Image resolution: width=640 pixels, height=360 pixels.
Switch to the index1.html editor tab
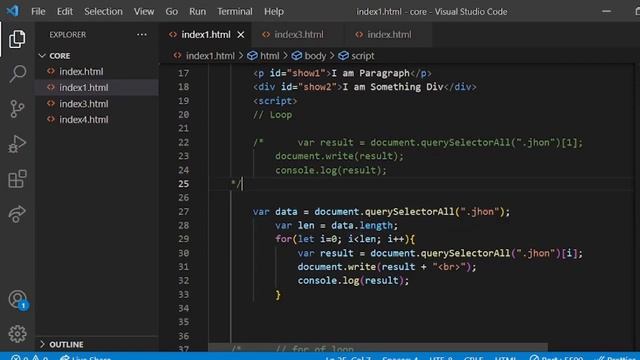[x=206, y=35]
